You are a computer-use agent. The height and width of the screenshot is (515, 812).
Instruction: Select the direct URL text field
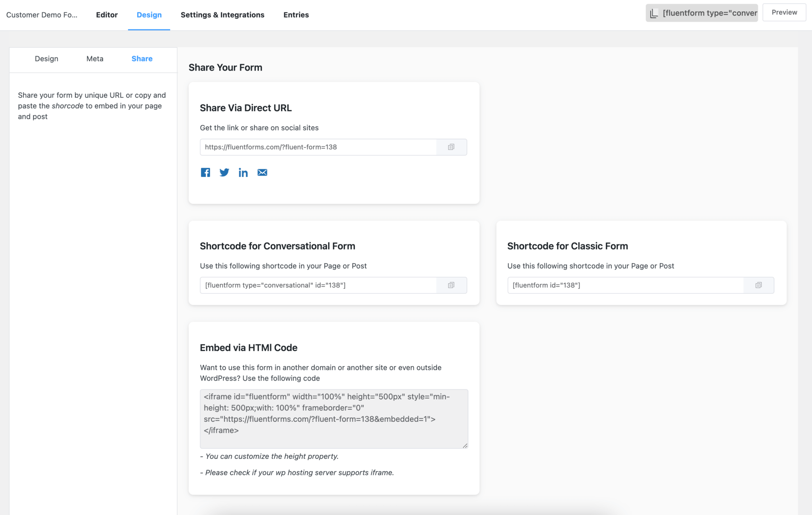tap(317, 147)
